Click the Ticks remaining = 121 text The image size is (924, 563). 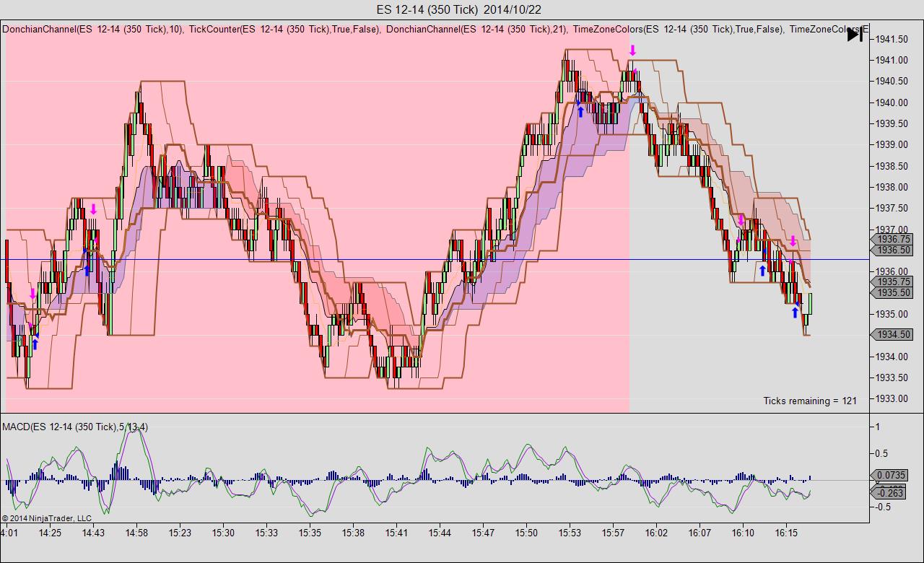[810, 401]
